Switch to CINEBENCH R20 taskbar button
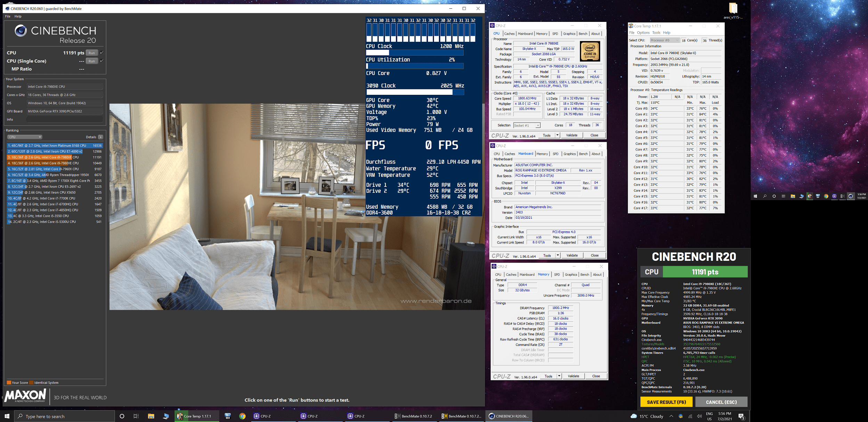The width and height of the screenshot is (868, 422). click(509, 416)
